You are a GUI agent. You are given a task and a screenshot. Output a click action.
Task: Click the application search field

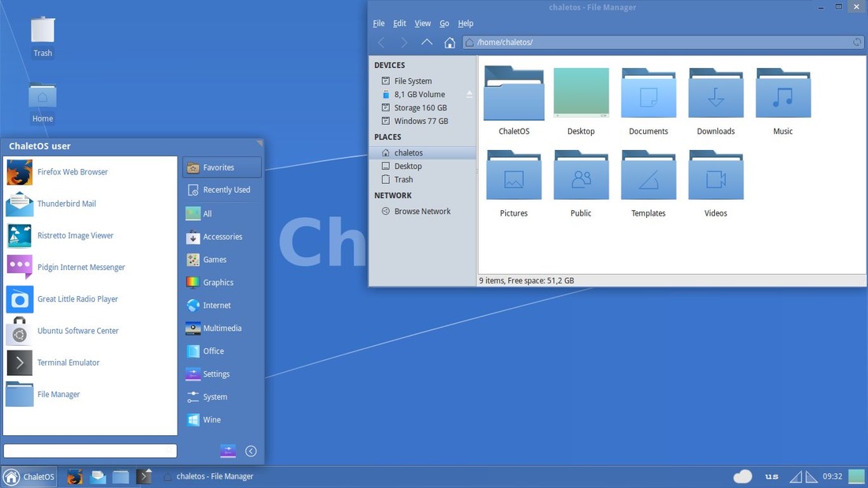pos(90,451)
